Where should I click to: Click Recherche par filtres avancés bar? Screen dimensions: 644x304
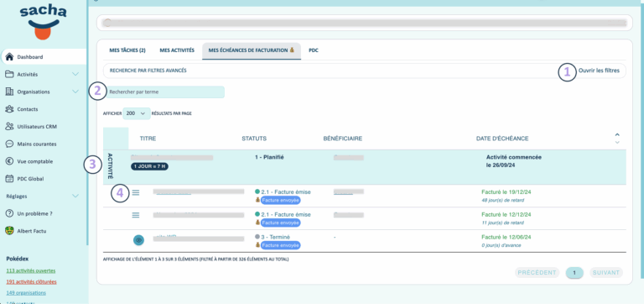364,71
